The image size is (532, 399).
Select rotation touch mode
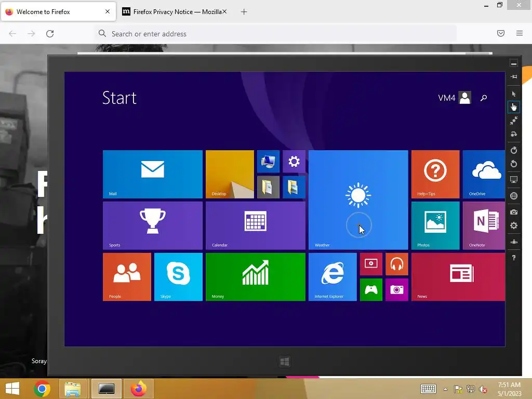[514, 134]
